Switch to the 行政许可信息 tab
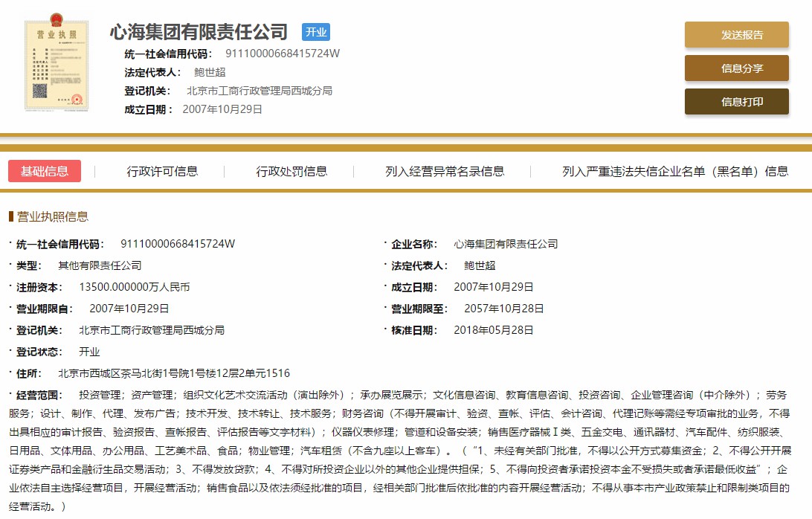 (162, 171)
